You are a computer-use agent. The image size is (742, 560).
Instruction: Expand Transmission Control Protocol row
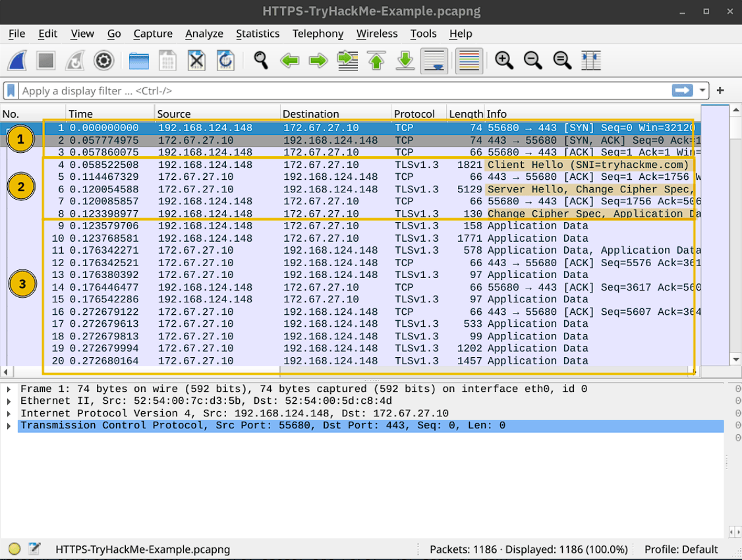tap(9, 426)
